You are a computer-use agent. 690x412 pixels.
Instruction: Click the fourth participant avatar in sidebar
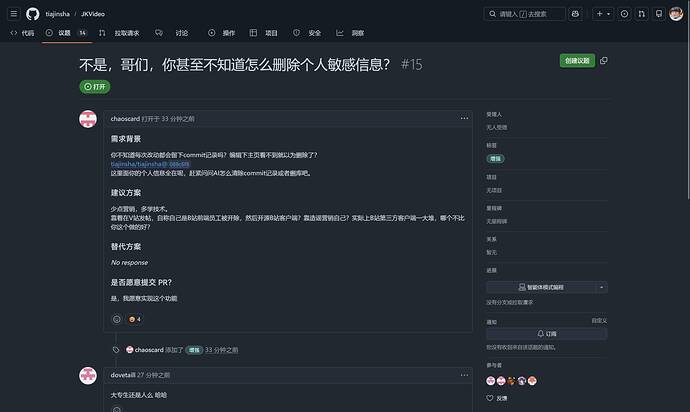click(x=521, y=381)
